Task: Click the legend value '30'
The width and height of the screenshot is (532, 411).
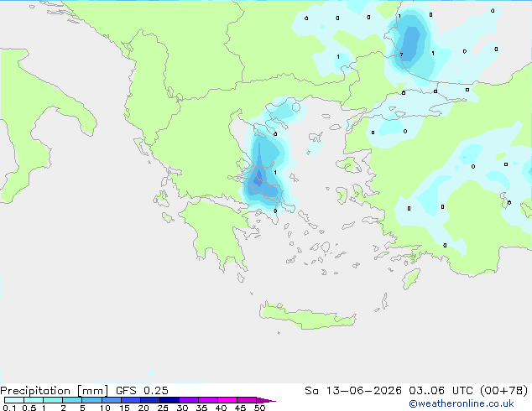Action: (182, 408)
